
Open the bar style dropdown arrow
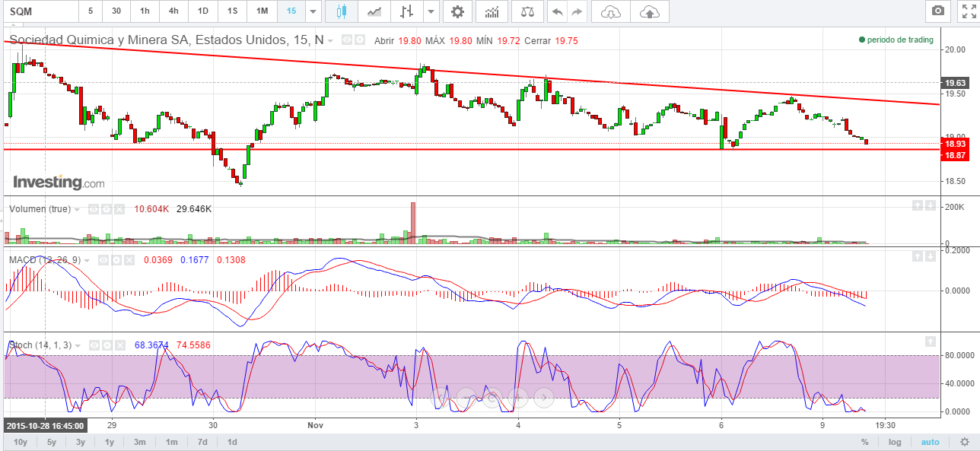[431, 11]
